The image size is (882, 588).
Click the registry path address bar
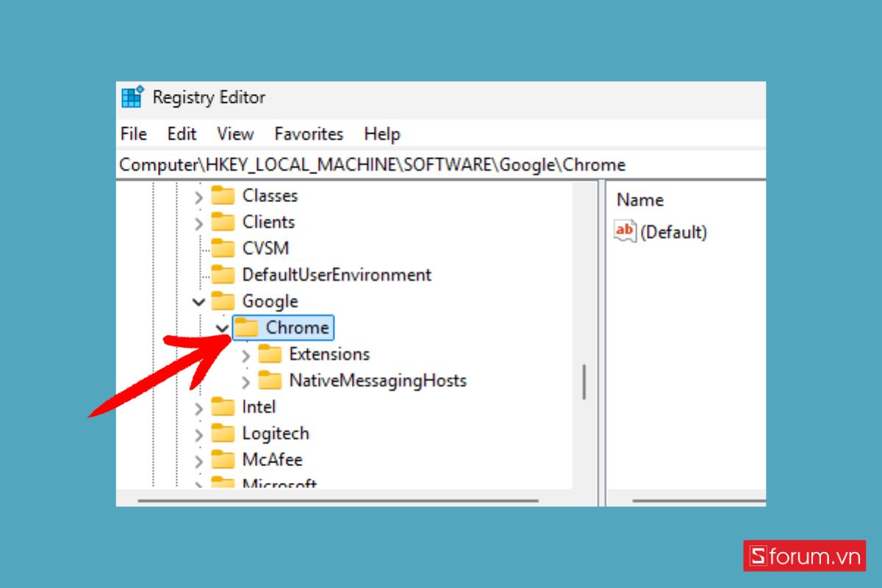[x=441, y=165]
